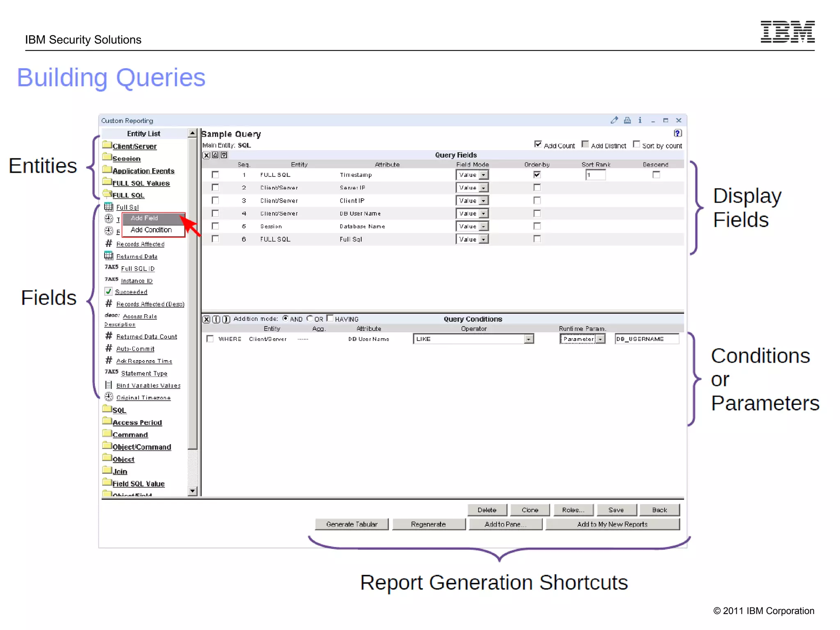Open the Full SQL ID field link
The width and height of the screenshot is (840, 630).
click(138, 269)
